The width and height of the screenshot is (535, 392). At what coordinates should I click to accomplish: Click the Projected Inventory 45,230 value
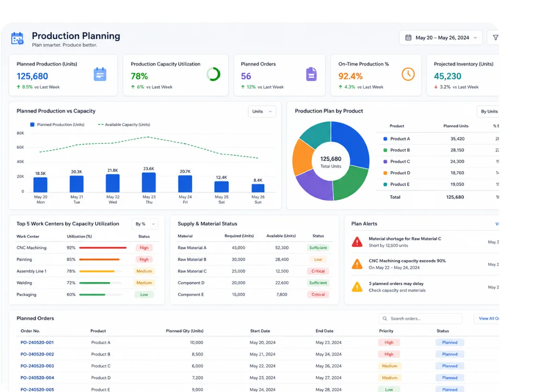(x=448, y=76)
